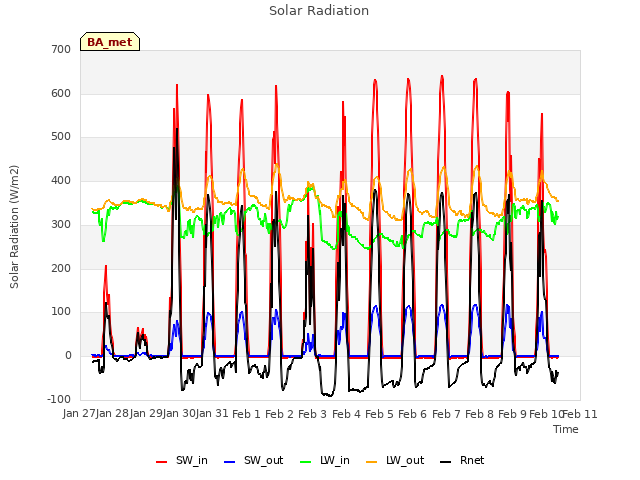
Task: Click the 400 y-axis tick label
Action: click(61, 180)
